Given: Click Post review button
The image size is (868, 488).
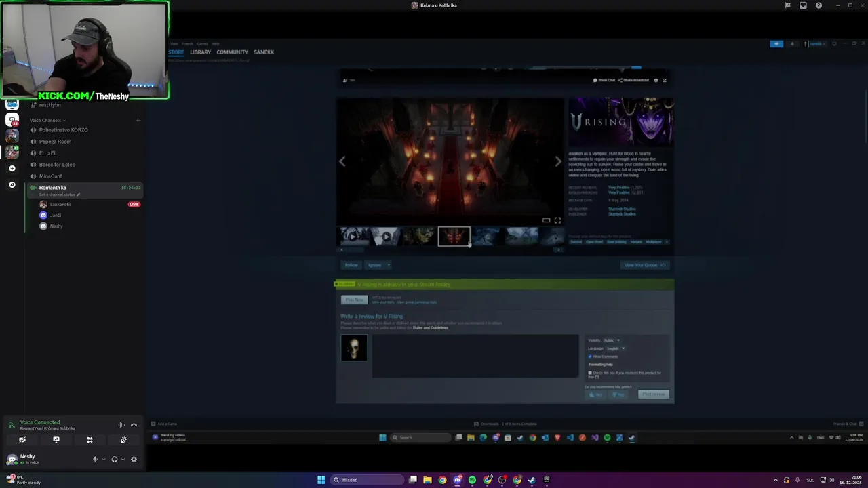Looking at the screenshot, I should pyautogui.click(x=654, y=394).
